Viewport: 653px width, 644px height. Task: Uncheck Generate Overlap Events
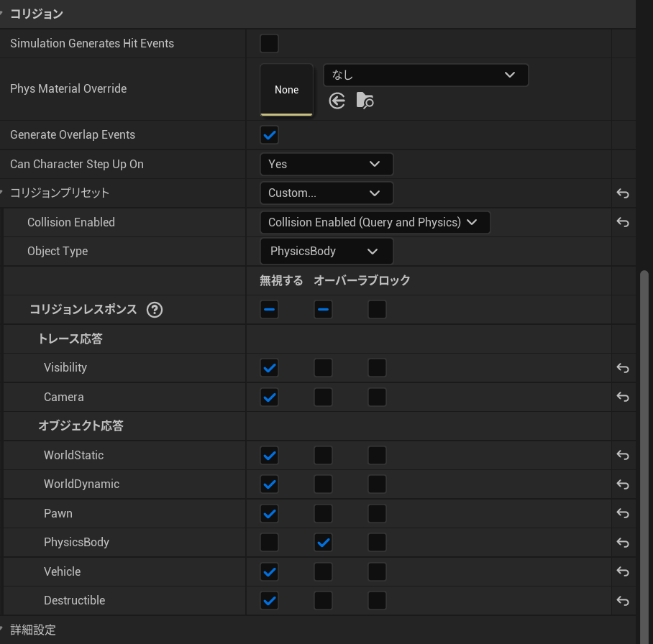[269, 134]
